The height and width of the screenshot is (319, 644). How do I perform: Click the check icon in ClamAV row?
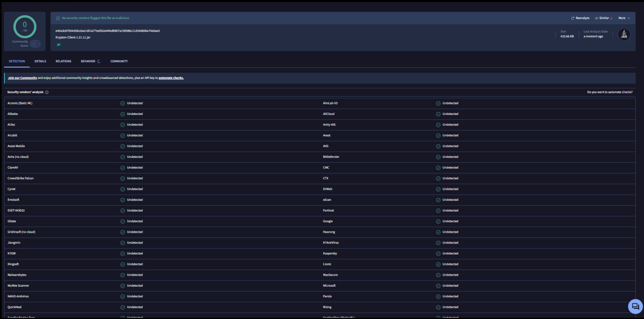pyautogui.click(x=123, y=168)
